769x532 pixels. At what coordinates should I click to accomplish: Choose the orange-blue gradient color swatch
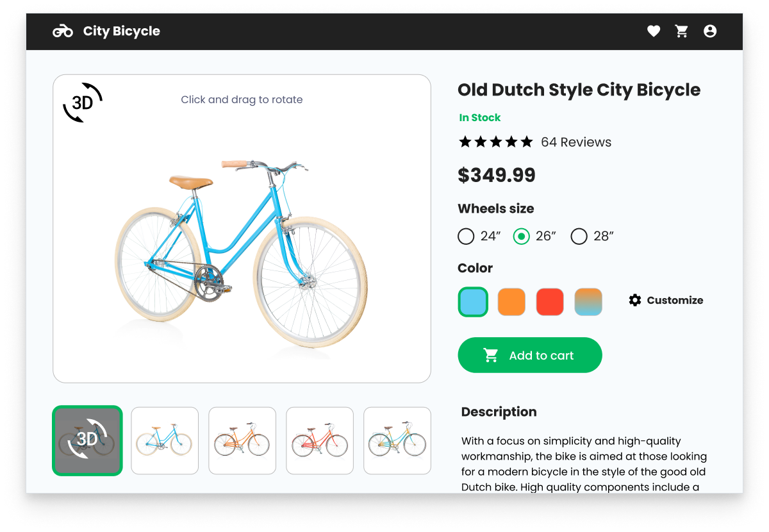(x=588, y=302)
